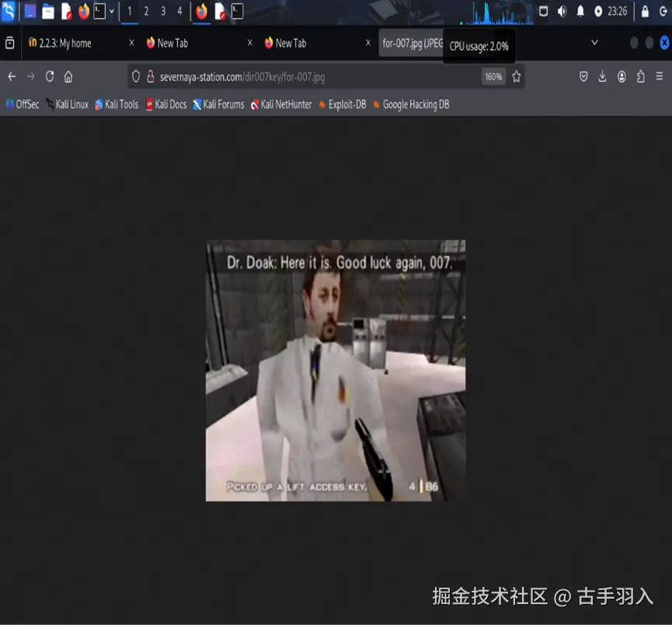This screenshot has width=672, height=625.
Task: Open the List all tabs chevron
Action: 594,43
